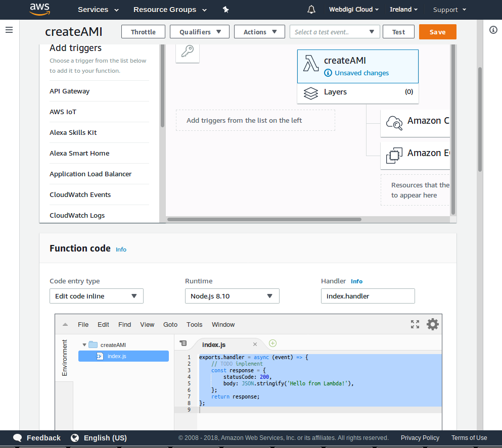Open the Qualifiers dropdown
The width and height of the screenshot is (502, 448).
tap(200, 32)
